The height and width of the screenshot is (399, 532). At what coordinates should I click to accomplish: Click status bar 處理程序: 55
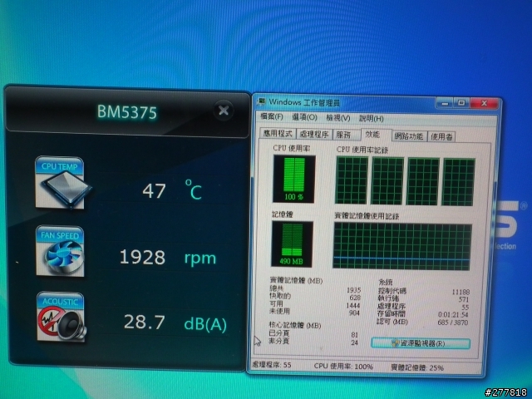coord(272,365)
